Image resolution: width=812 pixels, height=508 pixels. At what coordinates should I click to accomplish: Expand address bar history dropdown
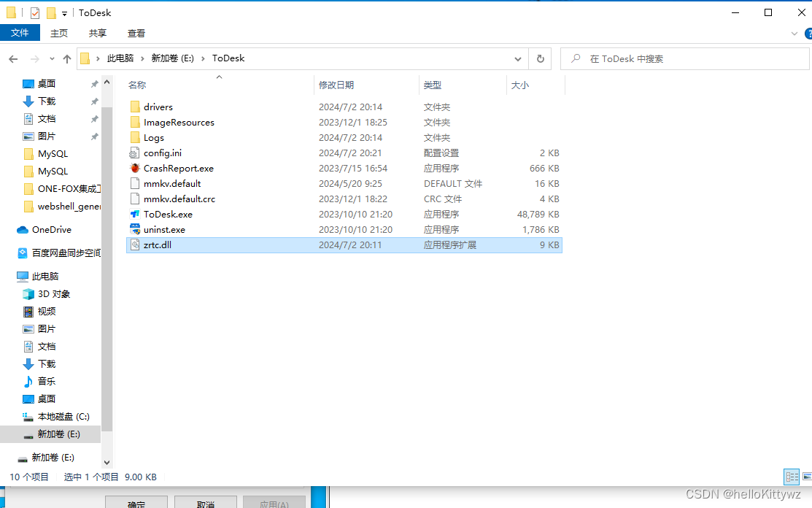(517, 59)
